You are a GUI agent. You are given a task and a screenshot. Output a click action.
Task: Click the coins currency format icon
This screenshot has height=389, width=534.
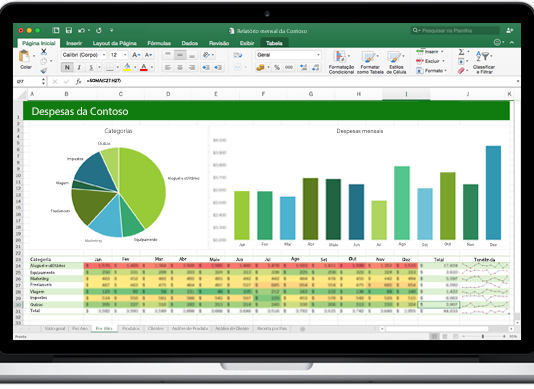pos(260,67)
